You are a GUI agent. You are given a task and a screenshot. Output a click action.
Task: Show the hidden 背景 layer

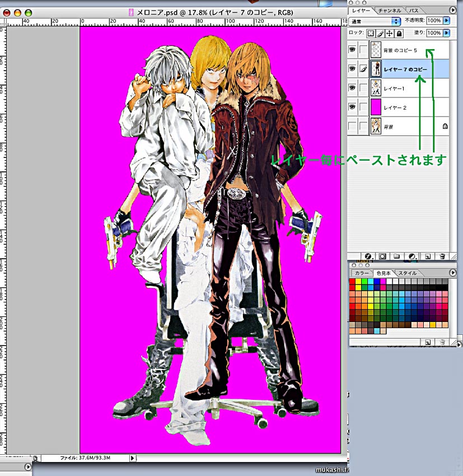[x=352, y=126]
